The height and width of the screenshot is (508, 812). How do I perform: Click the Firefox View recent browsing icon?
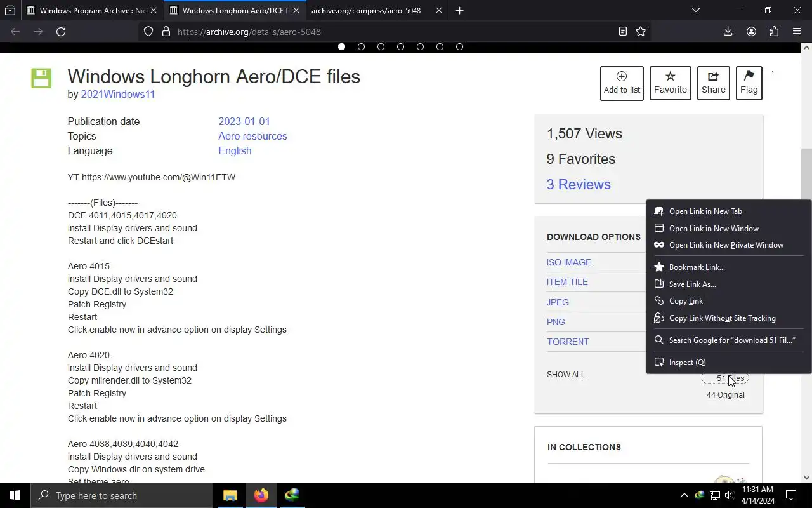click(10, 10)
